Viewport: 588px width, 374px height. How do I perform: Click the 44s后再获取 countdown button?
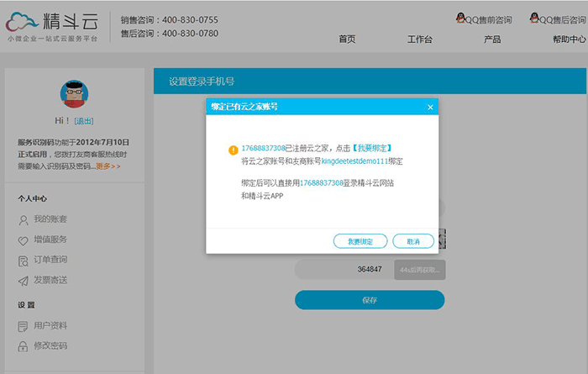420,270
